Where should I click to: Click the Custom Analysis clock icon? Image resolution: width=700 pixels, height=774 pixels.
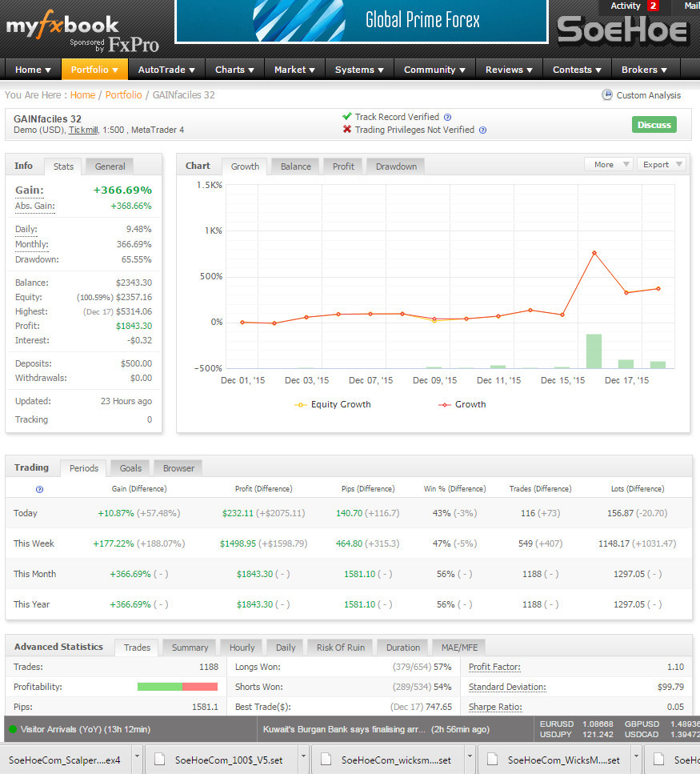coord(607,95)
